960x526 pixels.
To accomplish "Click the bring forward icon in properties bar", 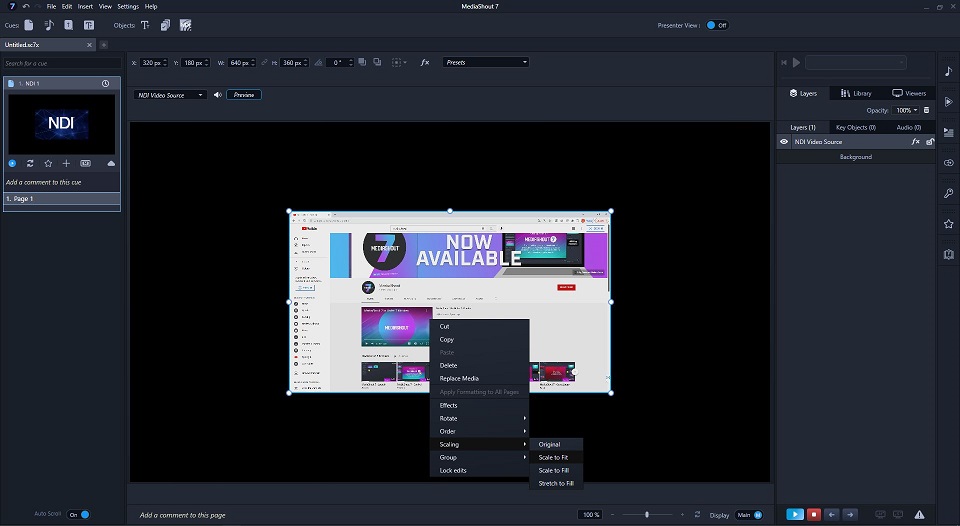I will tap(362, 62).
